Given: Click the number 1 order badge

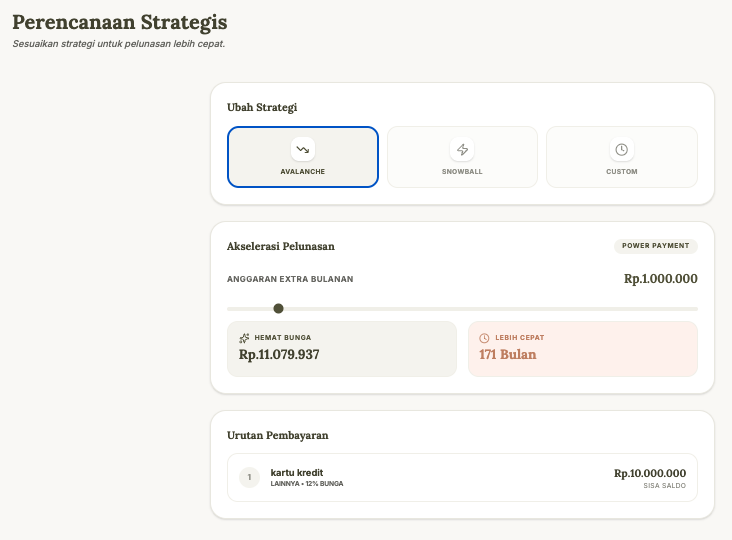Looking at the screenshot, I should point(249,477).
